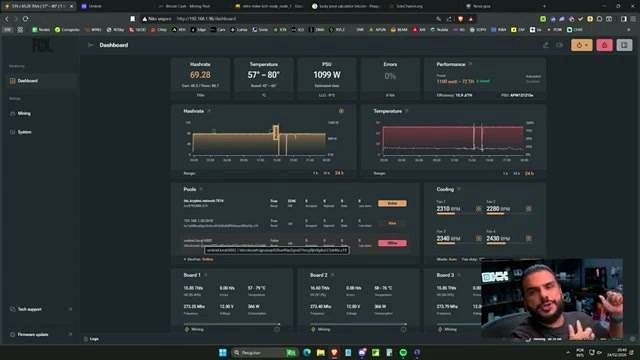
Task: Click info icon next to Performance heading
Action: click(471, 64)
